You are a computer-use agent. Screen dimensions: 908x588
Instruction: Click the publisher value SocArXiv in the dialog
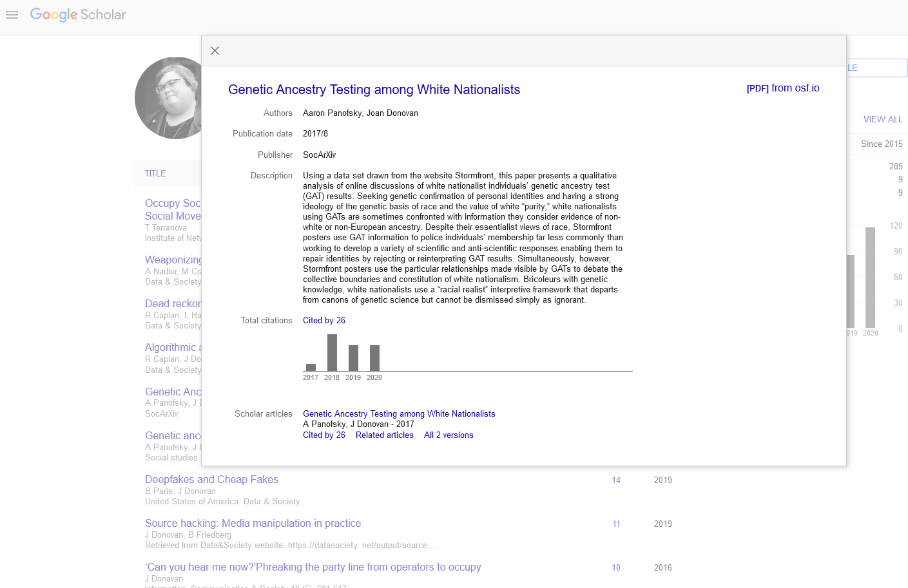319,155
